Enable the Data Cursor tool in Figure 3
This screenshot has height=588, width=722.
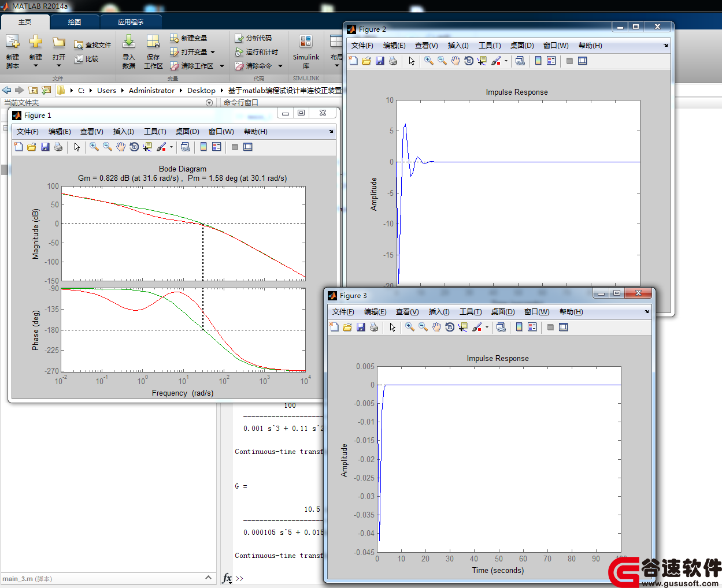point(463,327)
